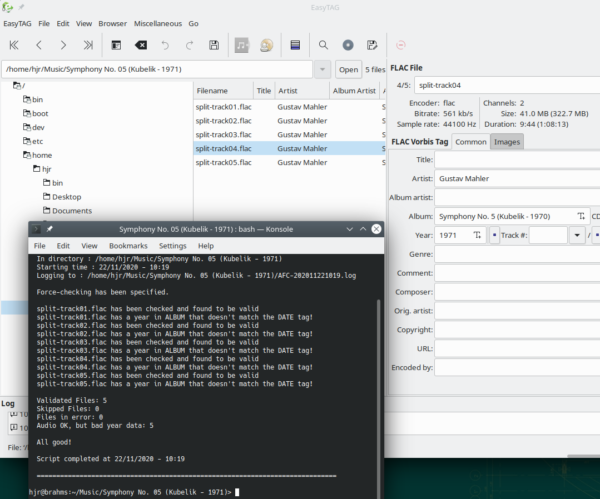Sort by Filename column header
The height and width of the screenshot is (499, 600).
pyautogui.click(x=223, y=91)
